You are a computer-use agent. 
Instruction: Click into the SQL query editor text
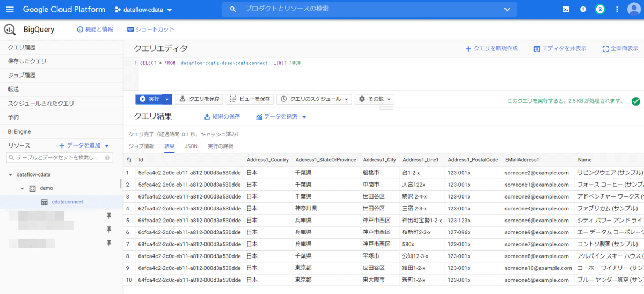click(219, 63)
